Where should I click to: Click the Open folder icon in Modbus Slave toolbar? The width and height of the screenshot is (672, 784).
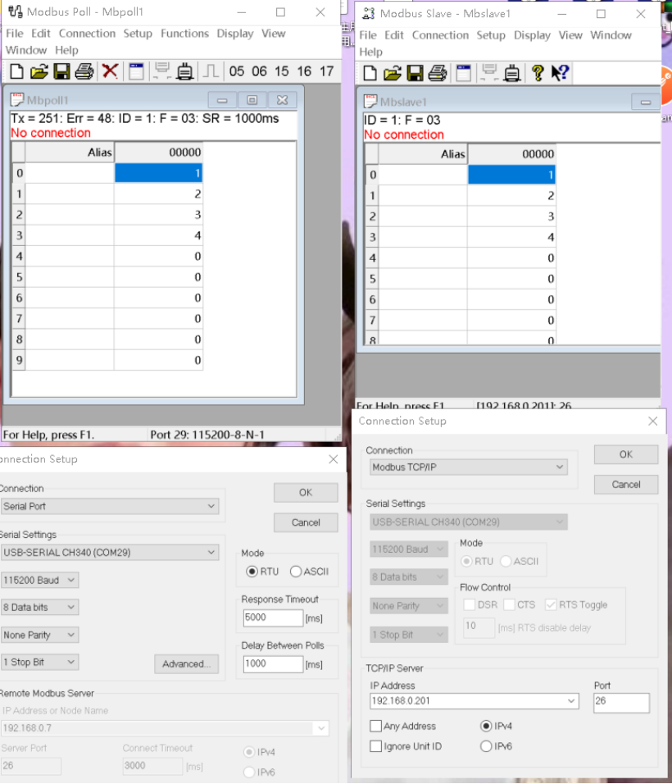[393, 73]
